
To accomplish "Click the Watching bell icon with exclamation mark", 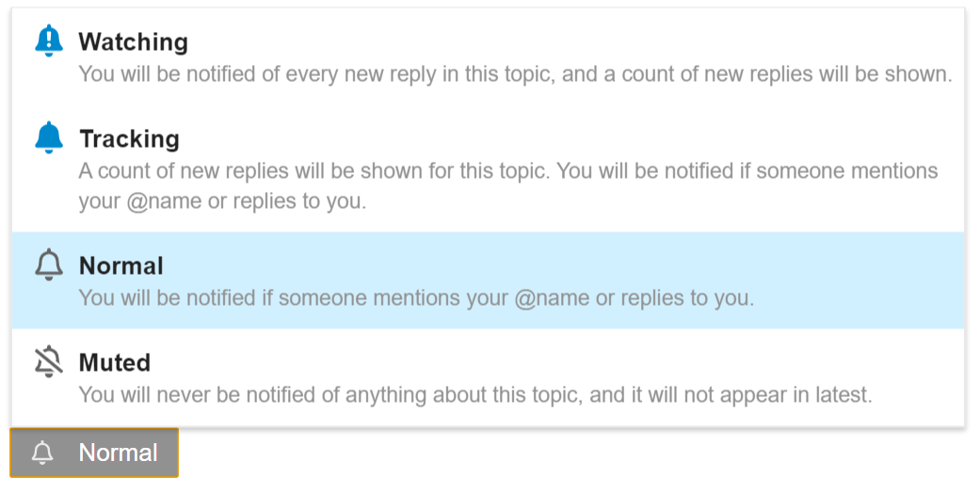I will coord(49,41).
